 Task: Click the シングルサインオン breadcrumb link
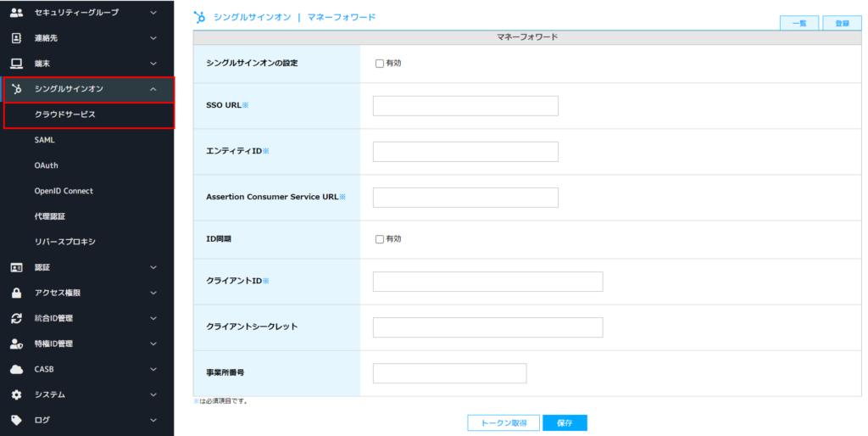pyautogui.click(x=252, y=17)
